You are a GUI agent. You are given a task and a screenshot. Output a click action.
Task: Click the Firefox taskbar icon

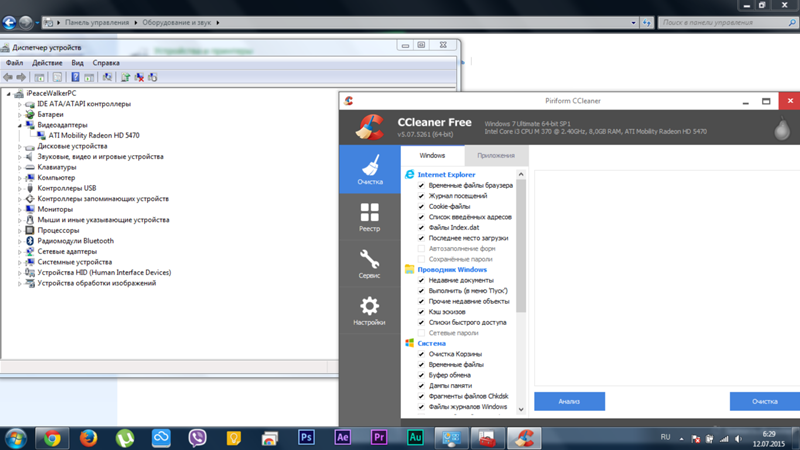88,438
